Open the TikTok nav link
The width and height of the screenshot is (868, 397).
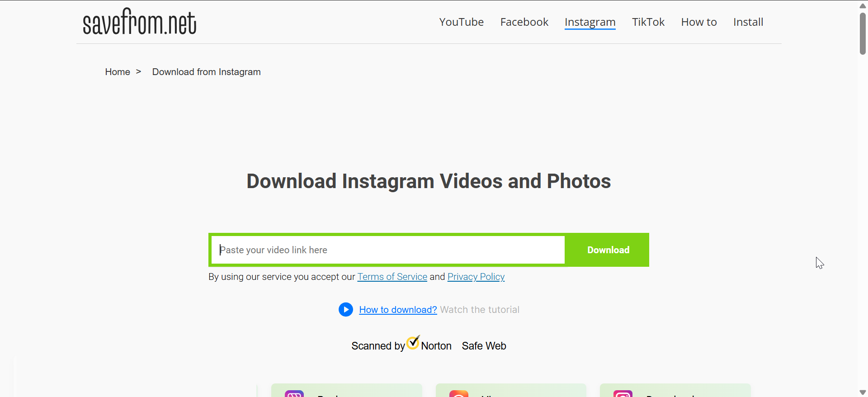pyautogui.click(x=648, y=22)
